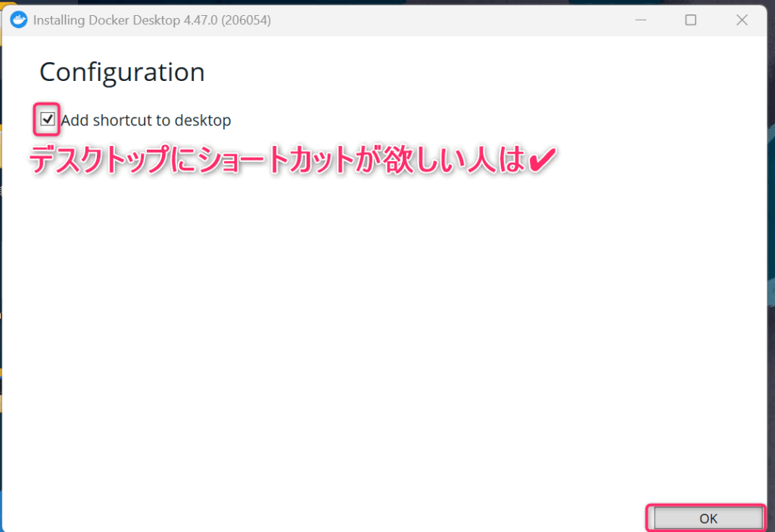Click the blank white area of the dialog

(x=378, y=341)
